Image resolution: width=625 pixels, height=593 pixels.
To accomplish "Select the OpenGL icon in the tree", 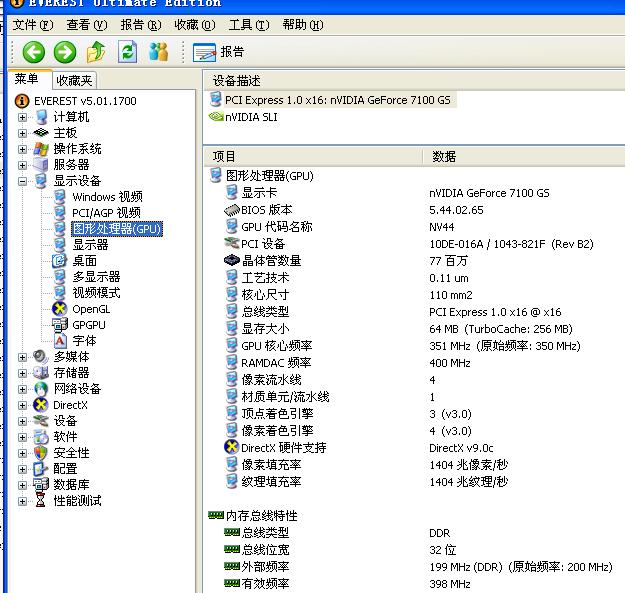I will tap(59, 309).
